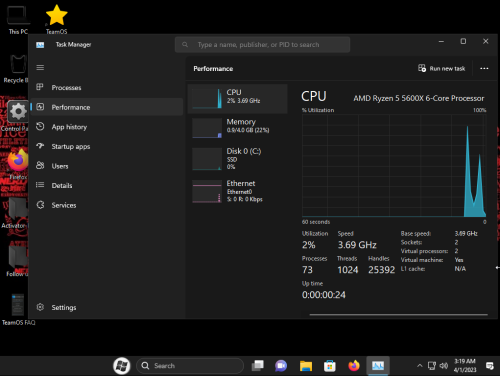Click the Settings gear icon in sidebar
The width and height of the screenshot is (500, 376).
pyautogui.click(x=40, y=307)
